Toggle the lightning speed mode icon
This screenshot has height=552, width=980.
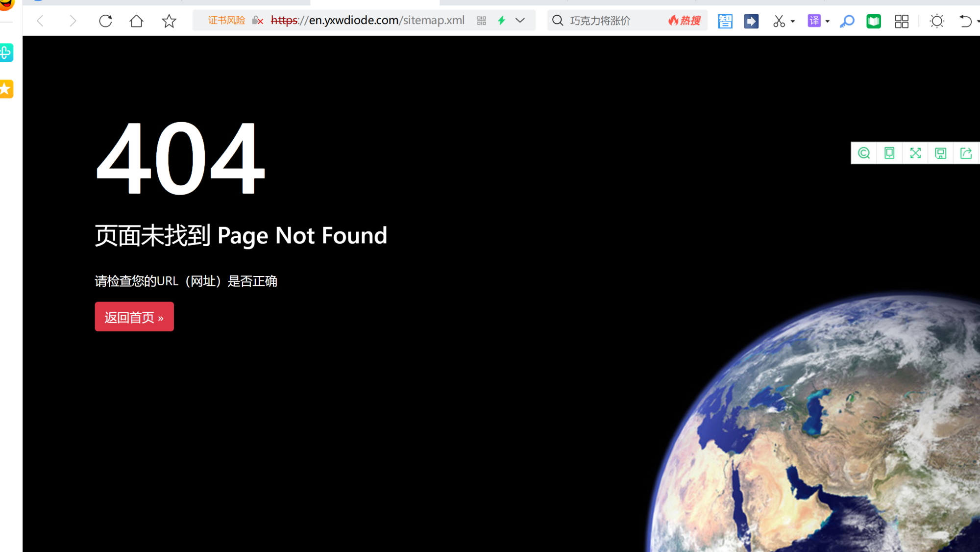tap(501, 21)
